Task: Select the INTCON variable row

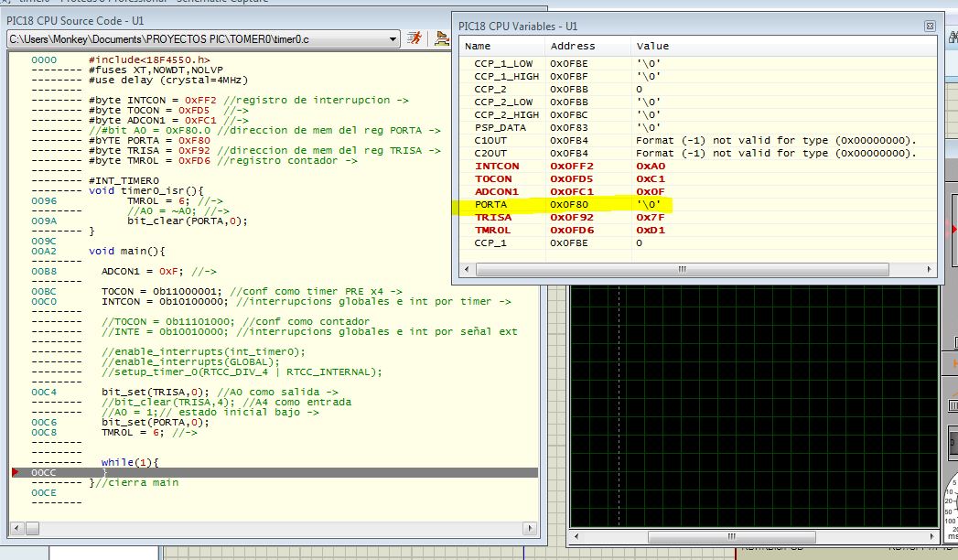Action: pyautogui.click(x=698, y=167)
